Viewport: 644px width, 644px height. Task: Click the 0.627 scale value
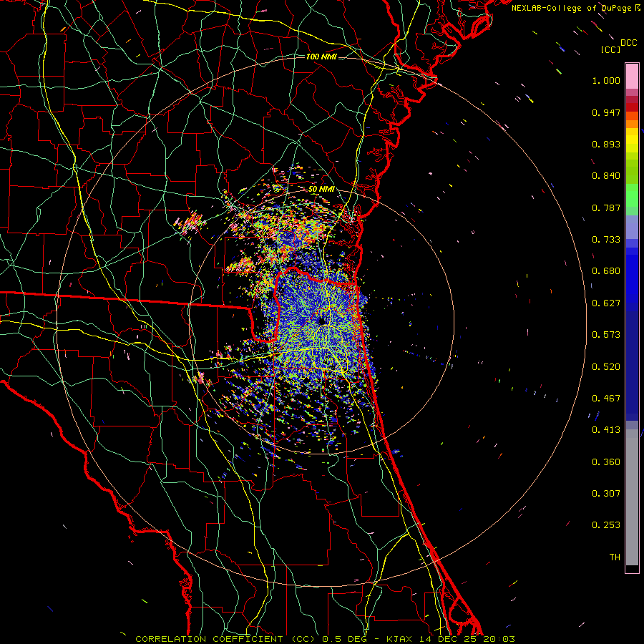pos(606,303)
